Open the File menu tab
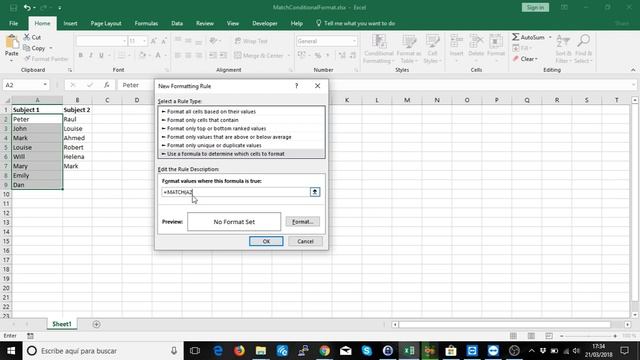640x360 pixels. click(13, 23)
